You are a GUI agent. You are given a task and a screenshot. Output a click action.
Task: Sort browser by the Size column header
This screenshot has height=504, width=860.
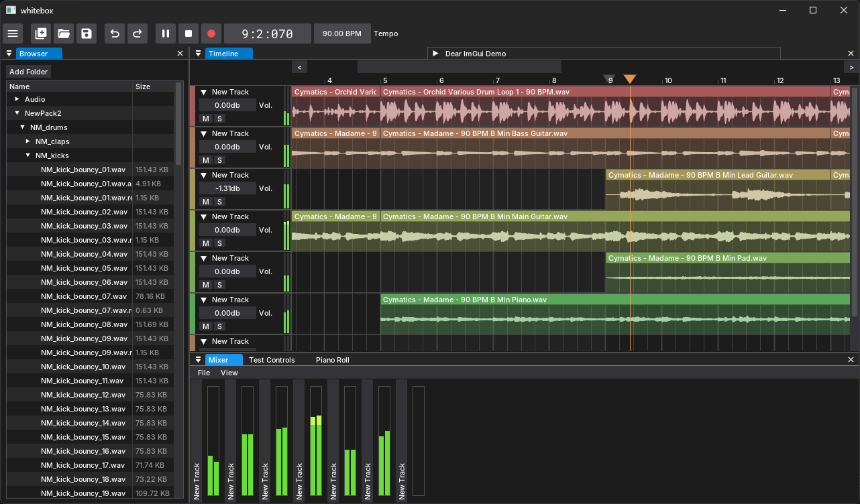coord(154,86)
